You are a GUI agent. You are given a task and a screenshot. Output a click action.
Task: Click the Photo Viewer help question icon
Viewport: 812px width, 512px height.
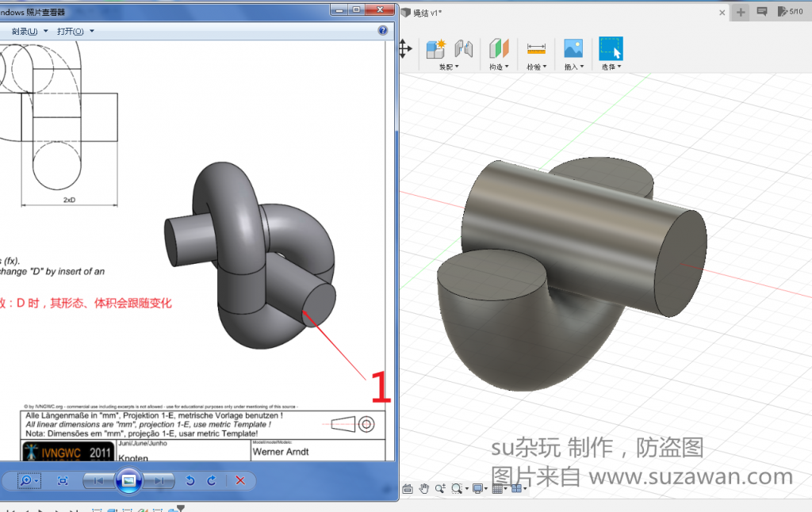tap(383, 31)
